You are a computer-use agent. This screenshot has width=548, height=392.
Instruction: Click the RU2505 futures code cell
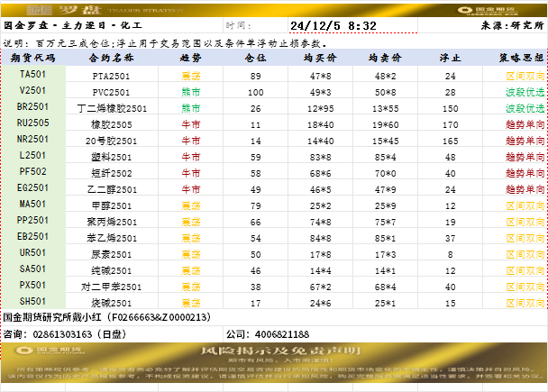coord(32,123)
